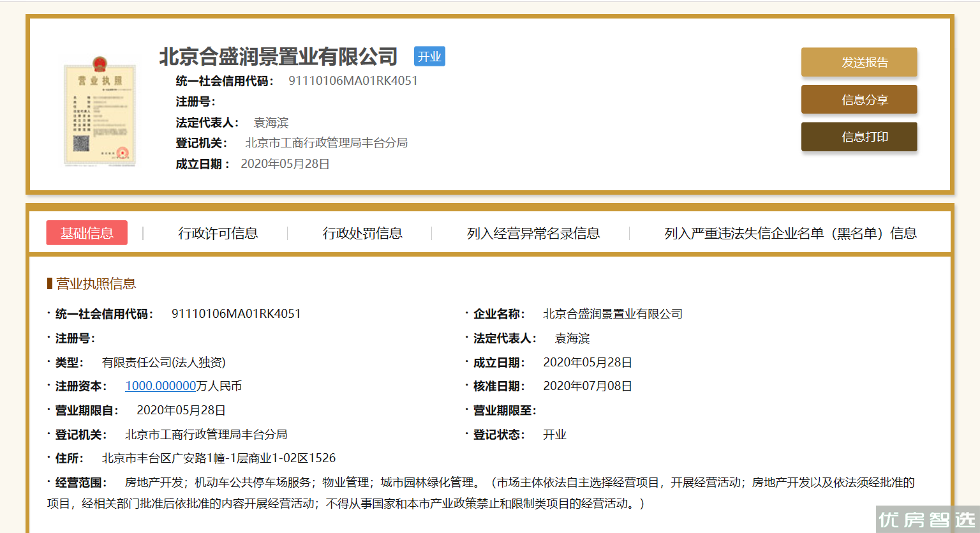Click header establishment date 2020年05月28日
980x533 pixels.
coord(285,163)
